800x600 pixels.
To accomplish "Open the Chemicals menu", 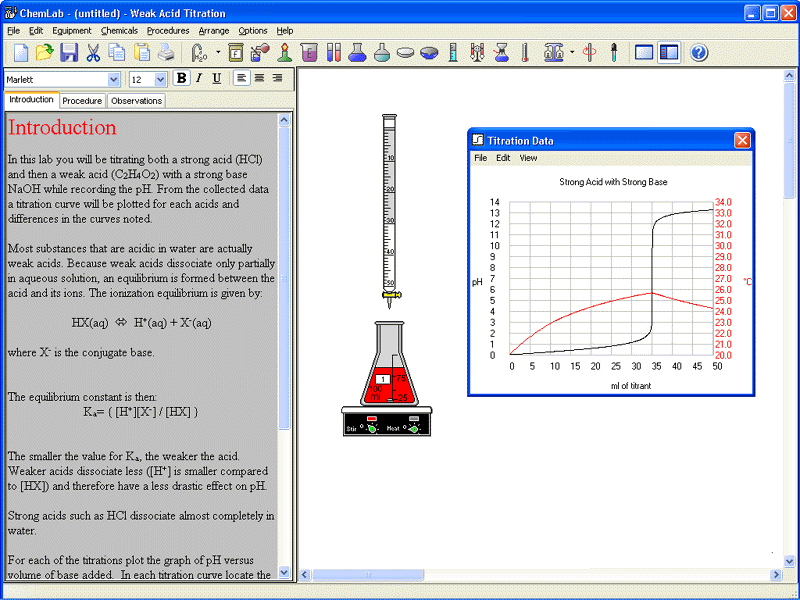I will click(119, 31).
